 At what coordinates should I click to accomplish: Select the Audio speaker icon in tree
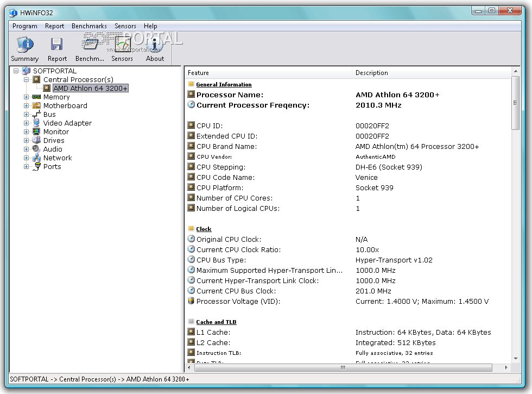coord(36,149)
